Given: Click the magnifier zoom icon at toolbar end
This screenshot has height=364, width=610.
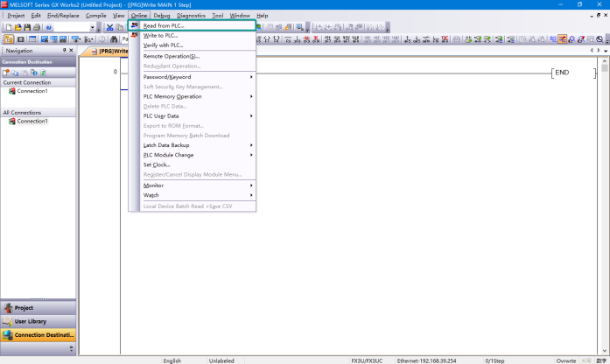Looking at the screenshot, I should pyautogui.click(x=599, y=39).
